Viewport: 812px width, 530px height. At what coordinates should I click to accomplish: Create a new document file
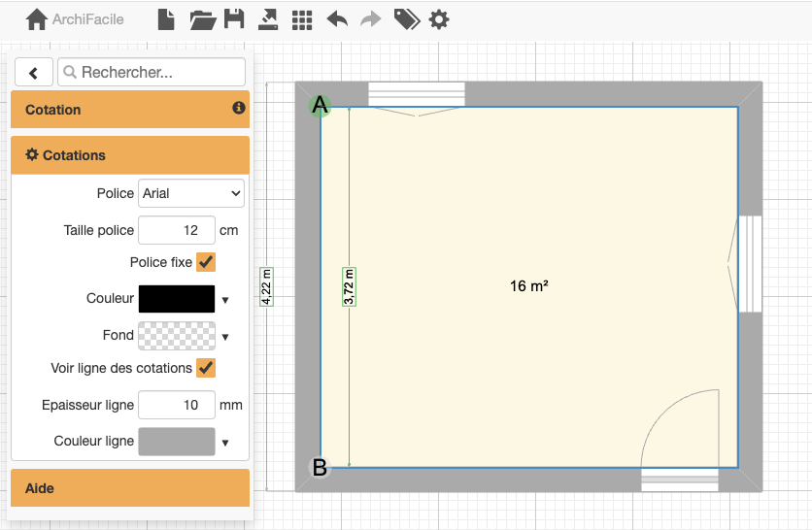pos(166,19)
